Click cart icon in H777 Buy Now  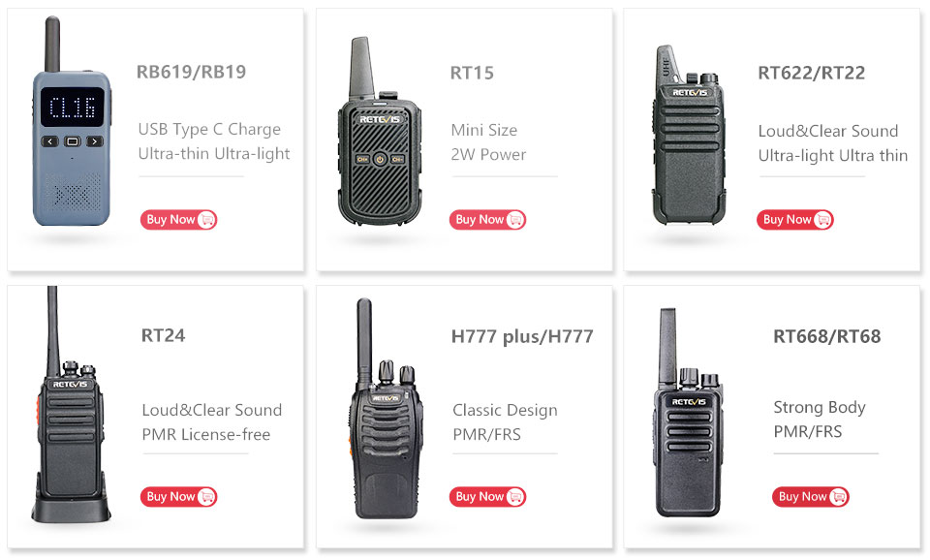click(x=516, y=496)
